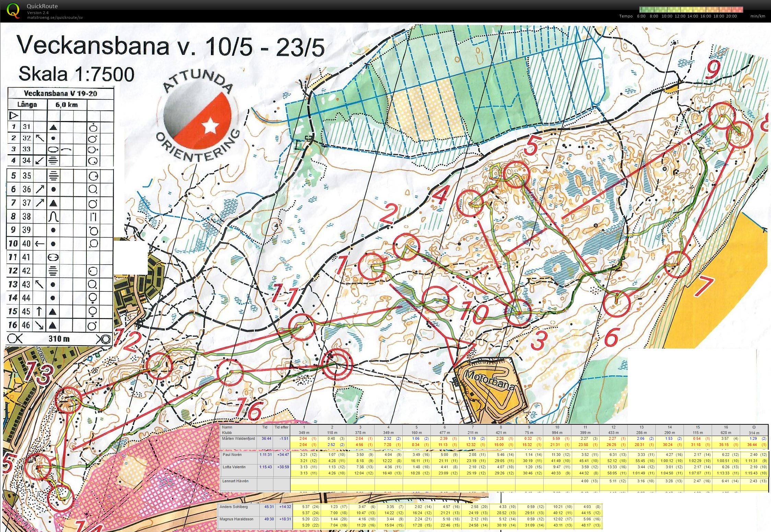Click the 994 m leg length header
The height and width of the screenshot is (532, 771).
557,433
